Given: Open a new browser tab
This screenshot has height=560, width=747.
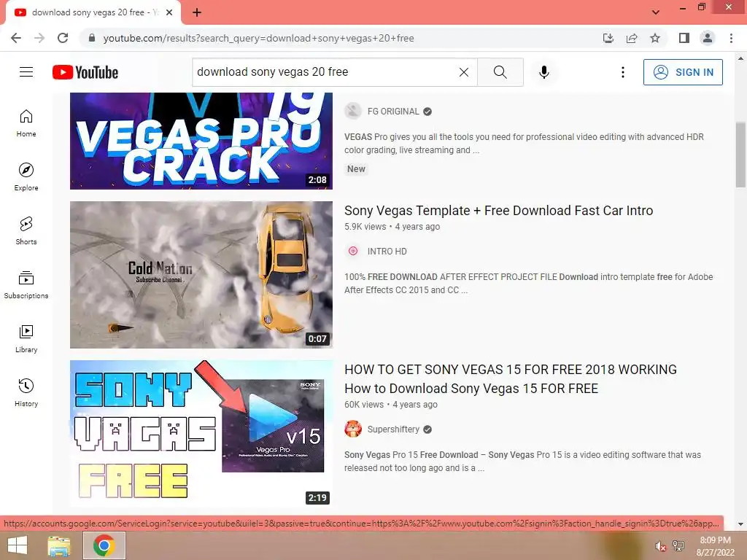Looking at the screenshot, I should click(197, 12).
